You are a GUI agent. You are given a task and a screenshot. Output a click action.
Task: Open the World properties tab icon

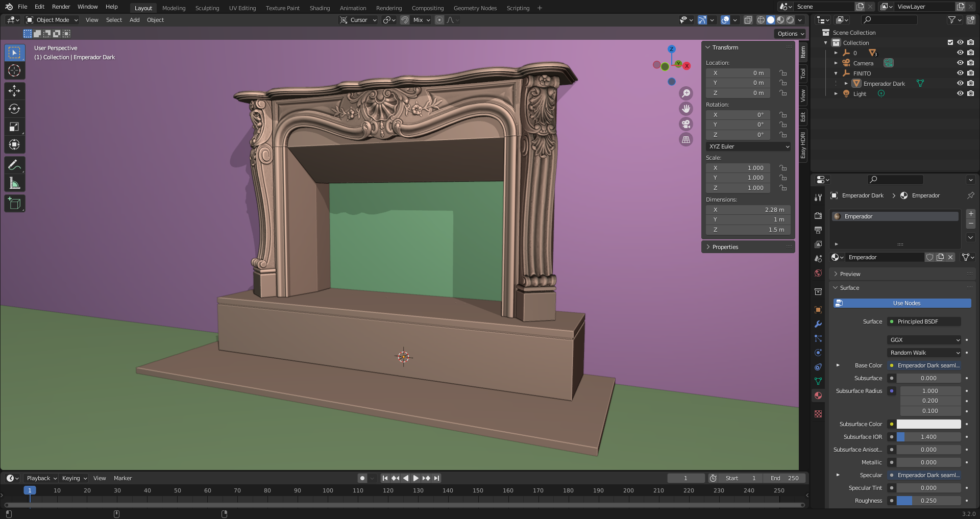[818, 273]
